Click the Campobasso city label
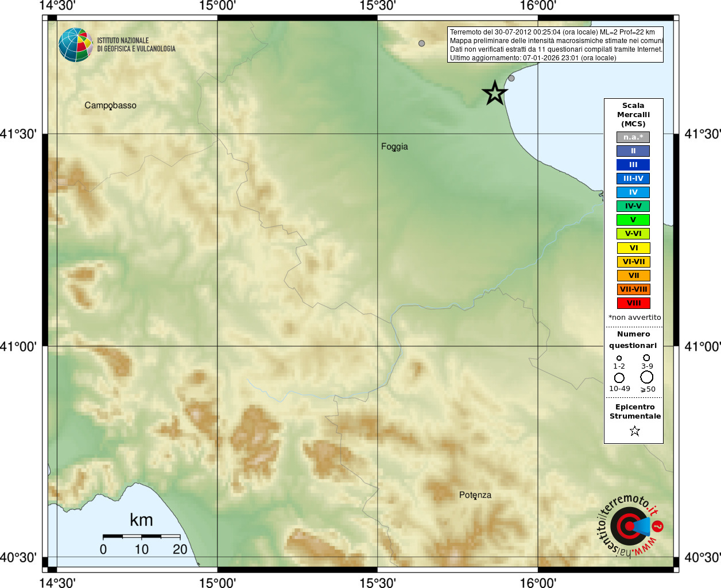This screenshot has height=588, width=721. [110, 106]
